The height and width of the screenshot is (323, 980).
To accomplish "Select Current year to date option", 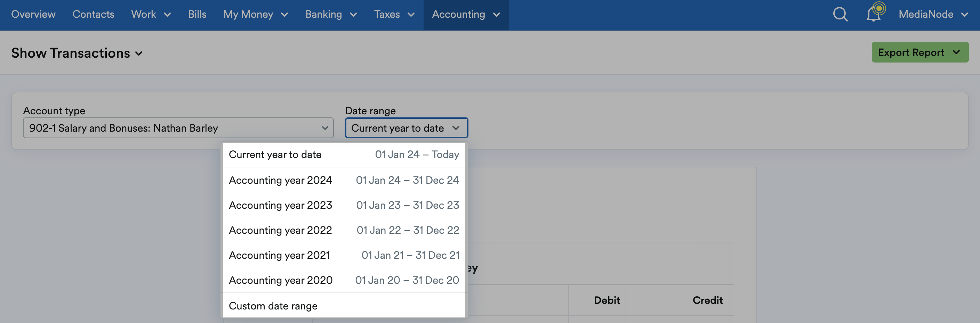I will 344,155.
